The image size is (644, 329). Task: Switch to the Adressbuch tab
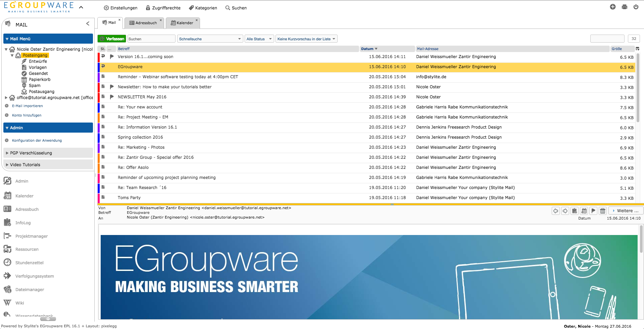point(144,23)
